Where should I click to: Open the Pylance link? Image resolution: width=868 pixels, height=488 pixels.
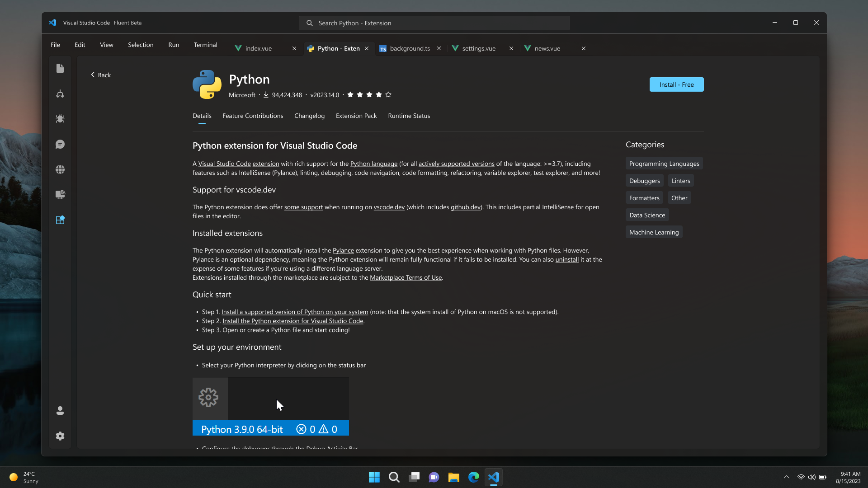[343, 250]
